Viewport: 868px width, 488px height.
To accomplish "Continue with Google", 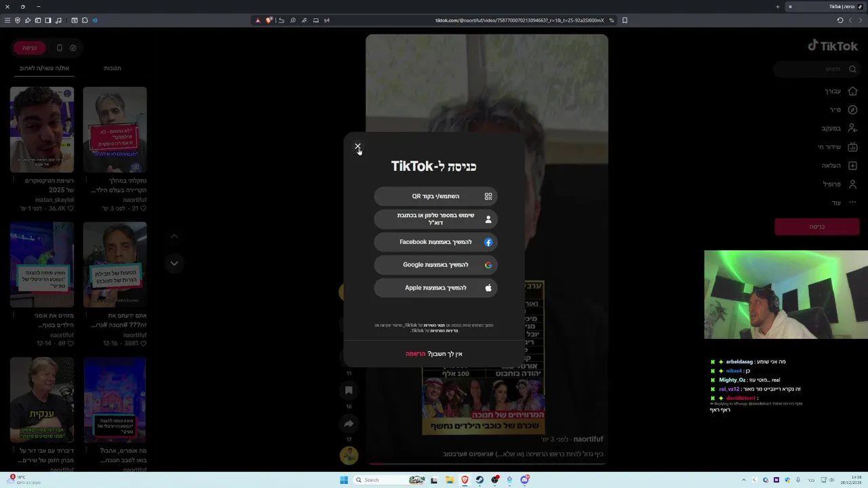I will 435,265.
